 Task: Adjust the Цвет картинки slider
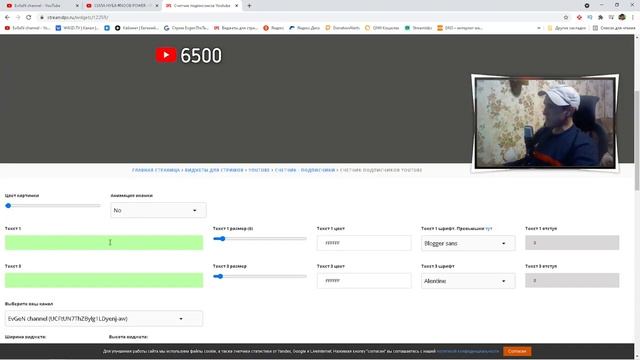pyautogui.click(x=53, y=206)
